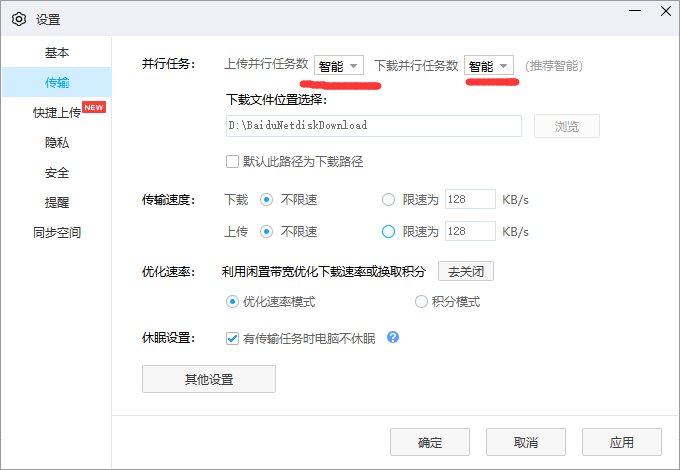Apply changes with the 应用 button
680x470 pixels.
(621, 442)
